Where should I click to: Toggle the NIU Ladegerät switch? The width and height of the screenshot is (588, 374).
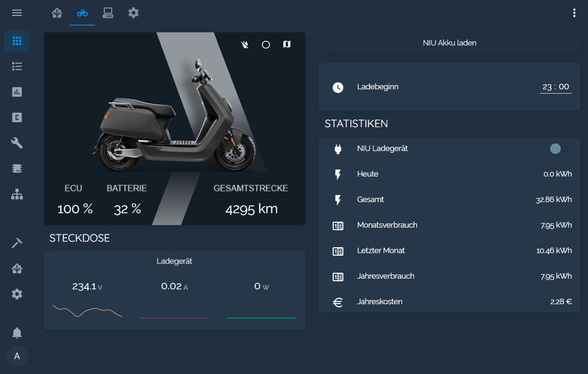pos(559,148)
